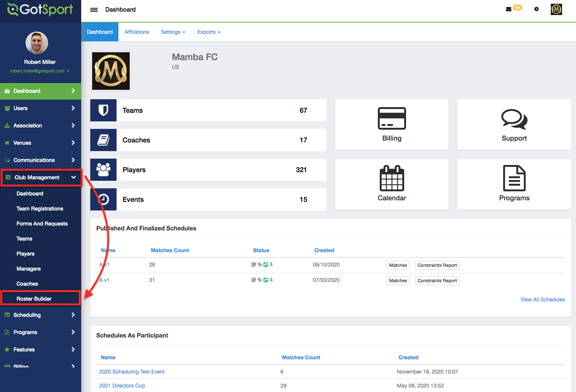Click Robert Miller profile photo
The height and width of the screenshot is (392, 576).
click(x=37, y=43)
